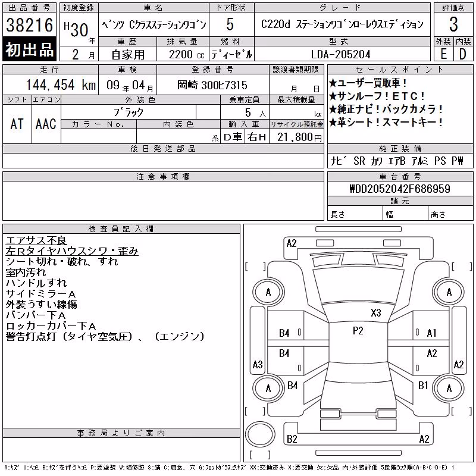Select the exterior color ブラック
The image size is (476, 476).
click(x=129, y=112)
